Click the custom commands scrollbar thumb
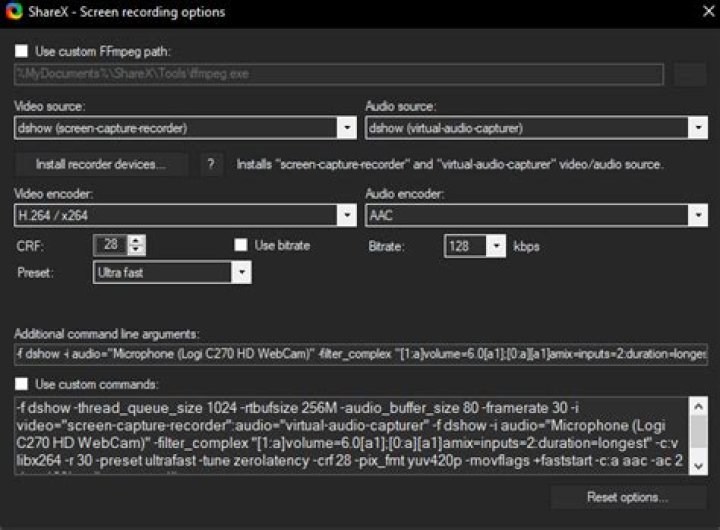 pyautogui.click(x=698, y=432)
